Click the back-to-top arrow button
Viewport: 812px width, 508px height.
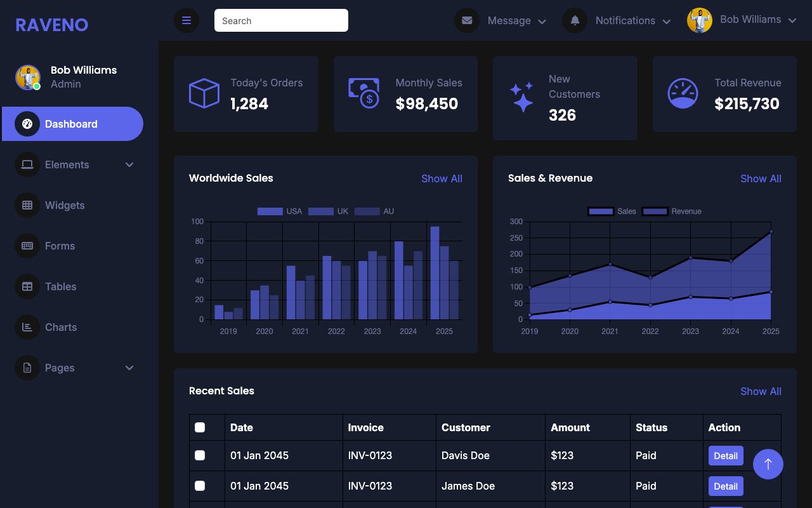coord(768,464)
